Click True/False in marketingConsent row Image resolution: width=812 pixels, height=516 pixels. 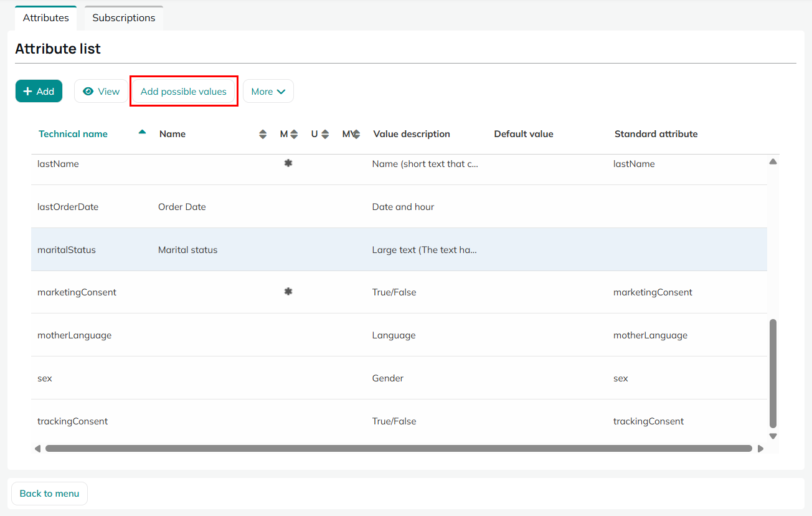[394, 292]
